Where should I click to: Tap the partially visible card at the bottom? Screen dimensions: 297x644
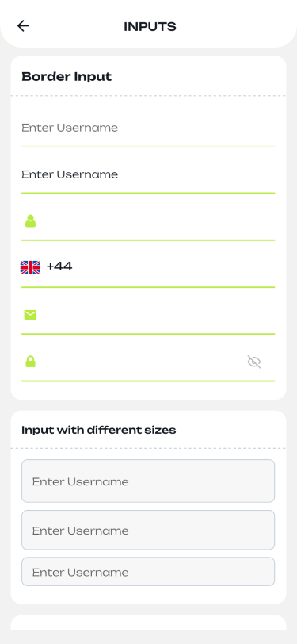click(x=148, y=623)
